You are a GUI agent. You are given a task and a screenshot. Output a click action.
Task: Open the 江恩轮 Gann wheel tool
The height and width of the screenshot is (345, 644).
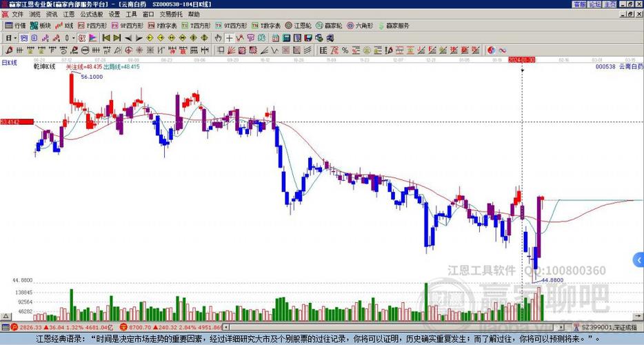pos(302,26)
